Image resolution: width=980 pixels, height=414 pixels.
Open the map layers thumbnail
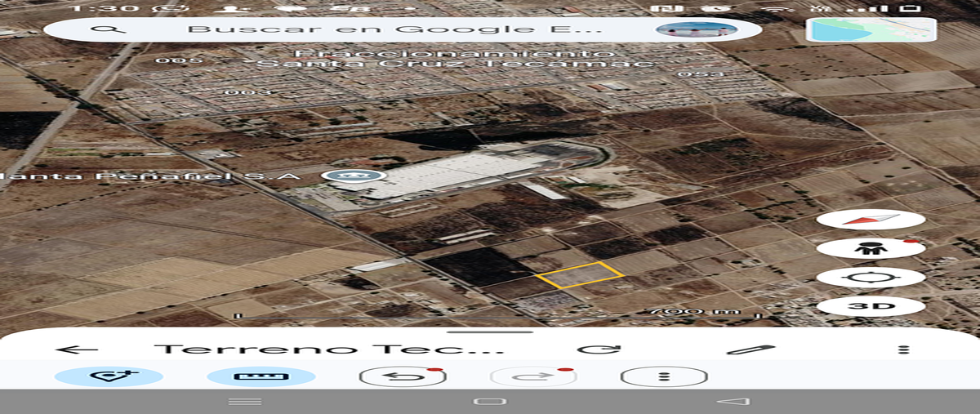870,30
